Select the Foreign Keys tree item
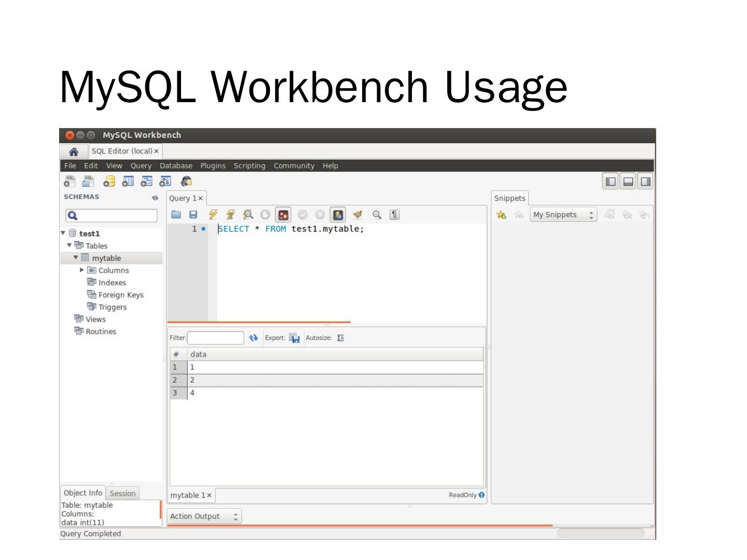 [120, 295]
